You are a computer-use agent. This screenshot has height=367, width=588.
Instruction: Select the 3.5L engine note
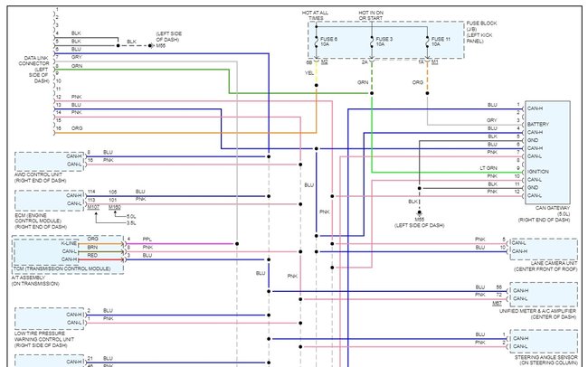[x=132, y=223]
